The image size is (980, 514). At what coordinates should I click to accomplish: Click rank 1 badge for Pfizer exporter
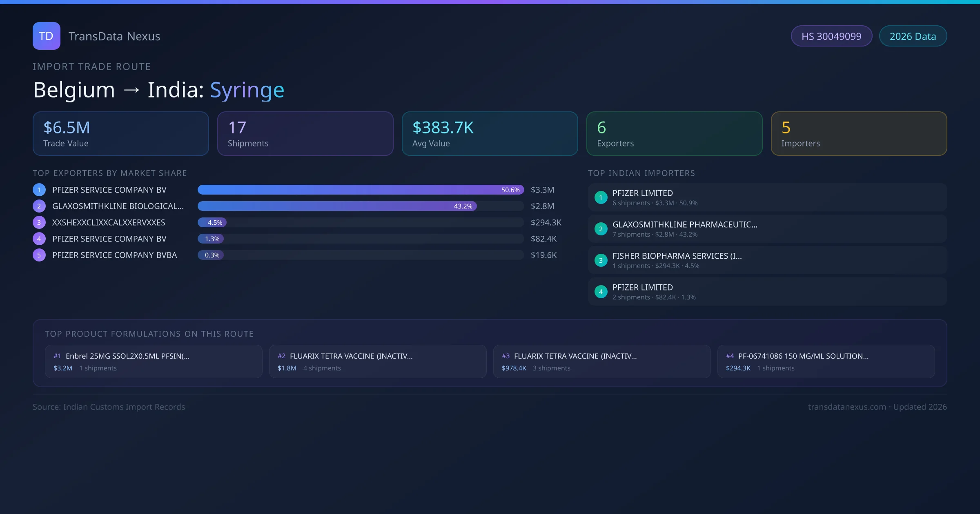click(39, 190)
